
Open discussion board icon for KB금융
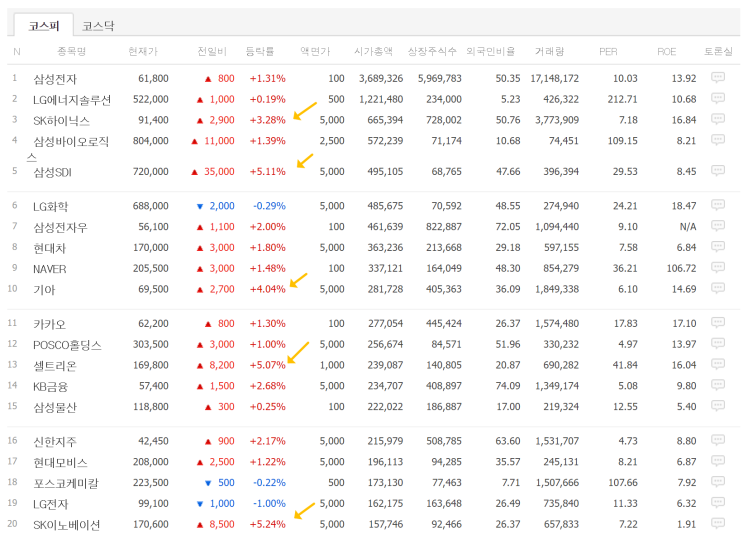(718, 385)
